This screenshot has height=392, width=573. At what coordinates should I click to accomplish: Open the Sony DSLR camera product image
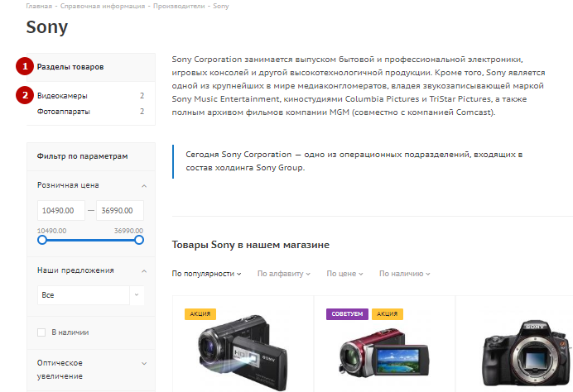(x=527, y=353)
